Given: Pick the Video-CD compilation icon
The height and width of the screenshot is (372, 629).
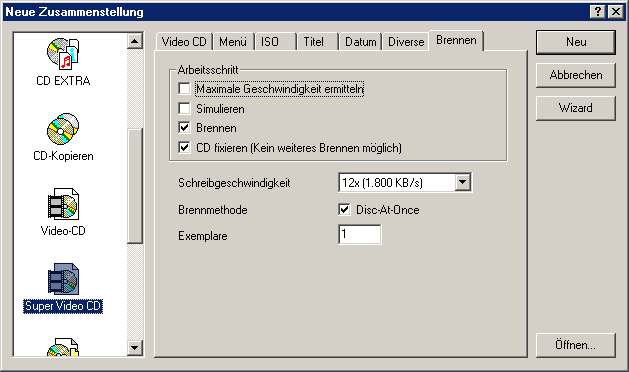Looking at the screenshot, I should click(63, 204).
